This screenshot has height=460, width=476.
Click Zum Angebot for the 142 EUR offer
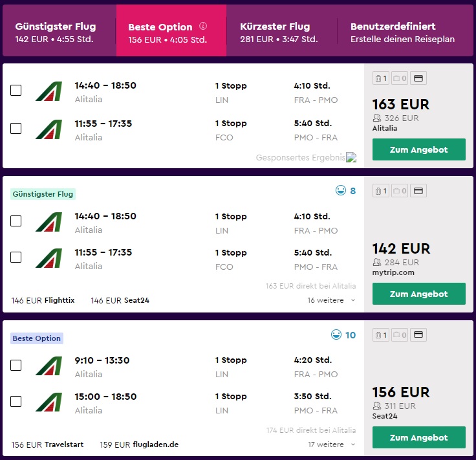(418, 294)
